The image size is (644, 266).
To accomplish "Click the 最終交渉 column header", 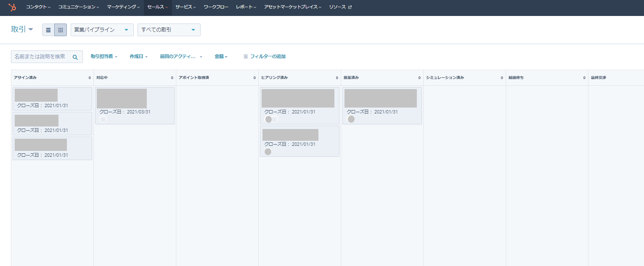I will coord(616,78).
